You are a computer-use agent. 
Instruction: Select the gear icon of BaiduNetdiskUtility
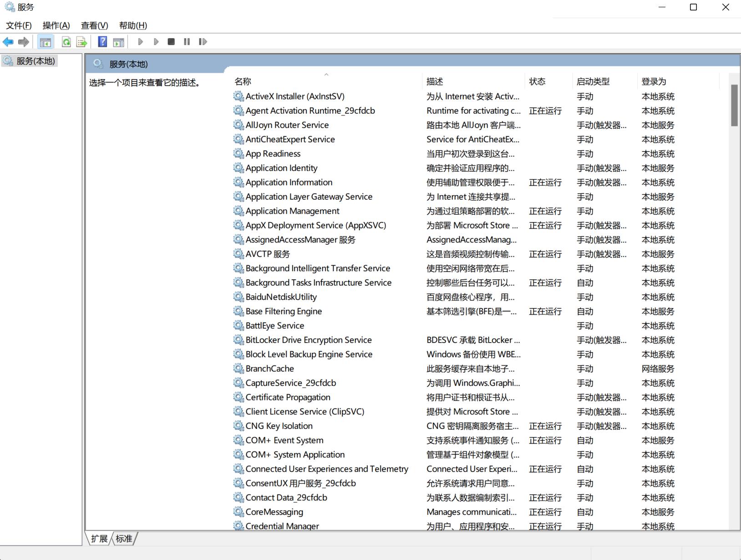pos(239,297)
